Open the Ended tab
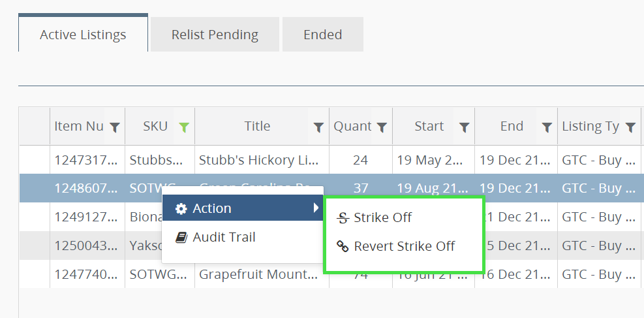Screen dimensions: 644x318 (322, 35)
